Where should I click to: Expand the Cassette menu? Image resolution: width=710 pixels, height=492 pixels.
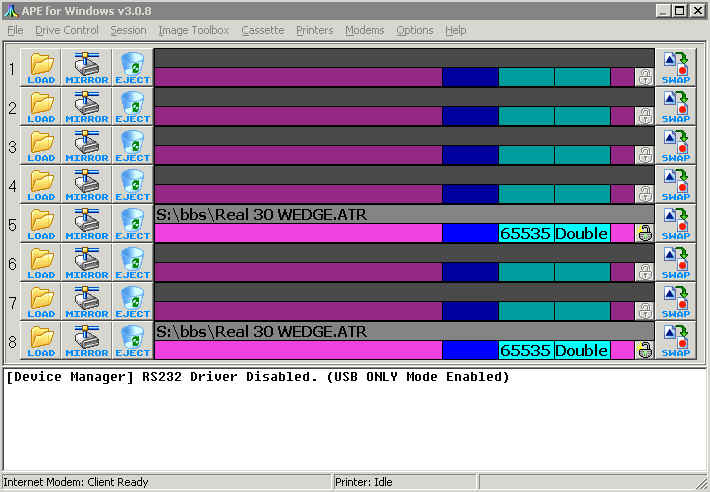(x=263, y=30)
